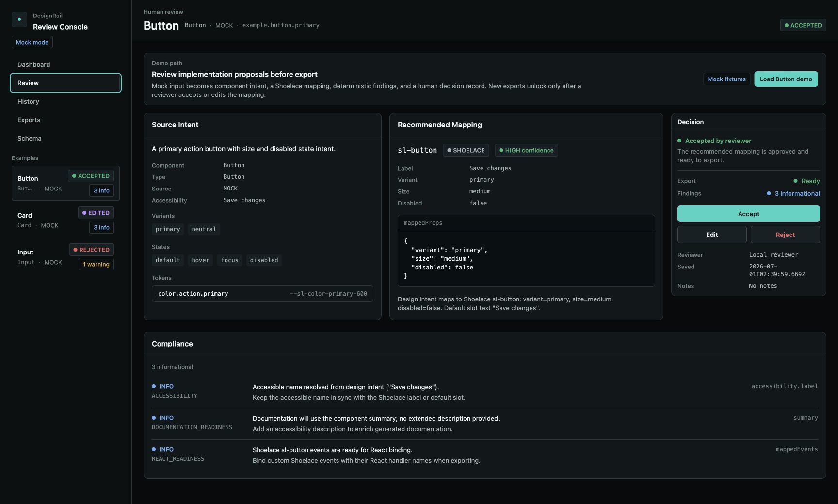Screen dimensions: 838x504
Task: Click the 3 info badge for Button example
Action: click(101, 190)
